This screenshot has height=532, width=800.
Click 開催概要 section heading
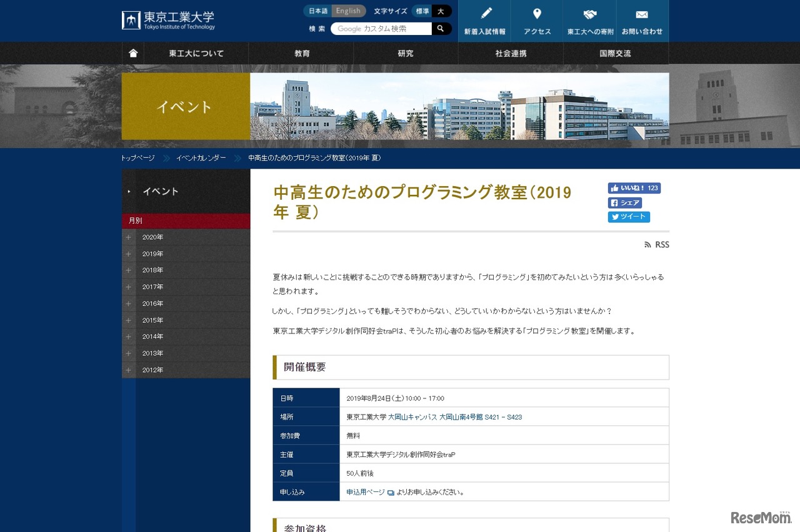click(x=305, y=367)
